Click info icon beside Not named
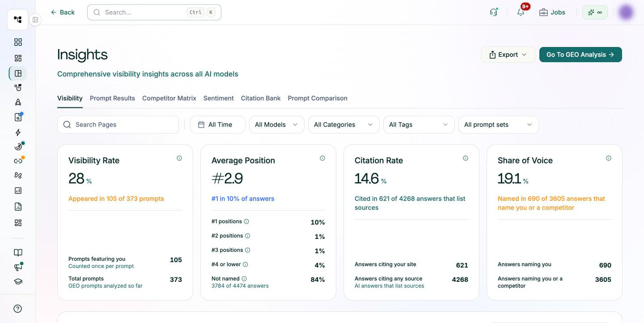This screenshot has width=644, height=323. point(244,279)
